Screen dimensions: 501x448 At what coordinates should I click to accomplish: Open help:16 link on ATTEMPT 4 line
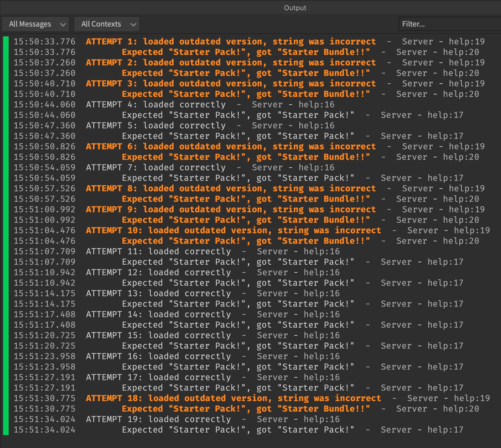click(x=316, y=104)
